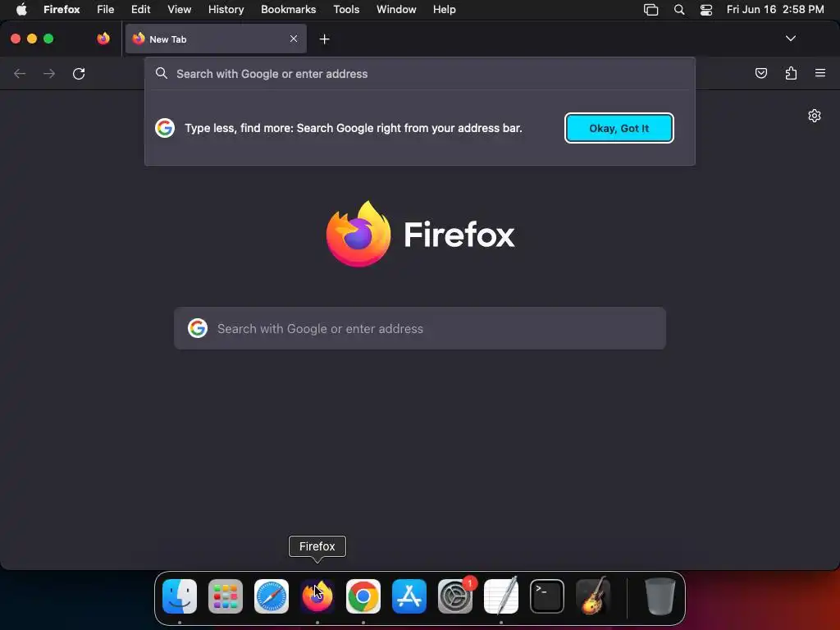Open the App Store from the Dock

(x=409, y=596)
